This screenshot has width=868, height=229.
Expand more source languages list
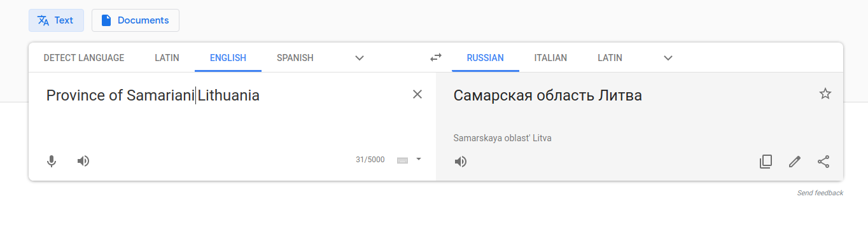[x=360, y=58]
